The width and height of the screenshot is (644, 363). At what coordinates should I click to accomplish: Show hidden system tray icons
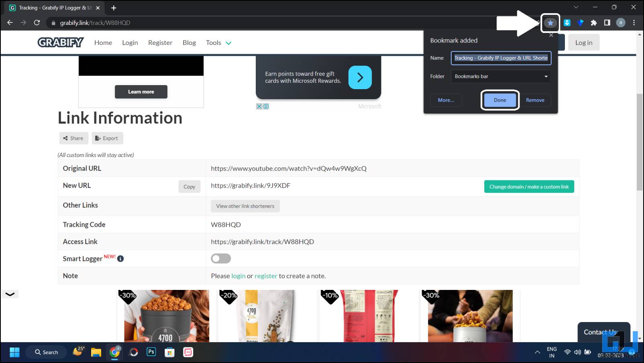click(537, 352)
